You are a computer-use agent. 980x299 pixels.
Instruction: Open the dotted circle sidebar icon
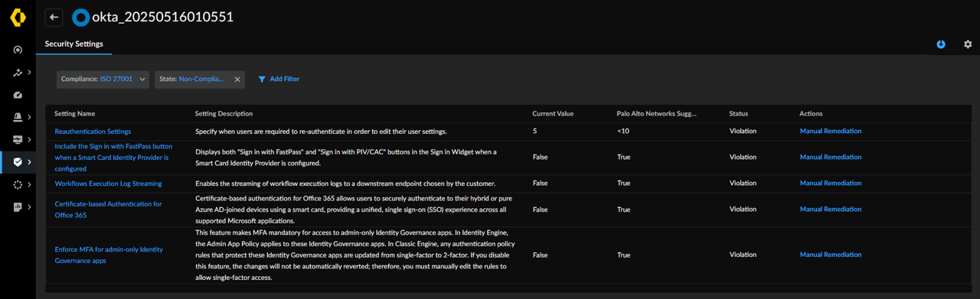coord(18,184)
